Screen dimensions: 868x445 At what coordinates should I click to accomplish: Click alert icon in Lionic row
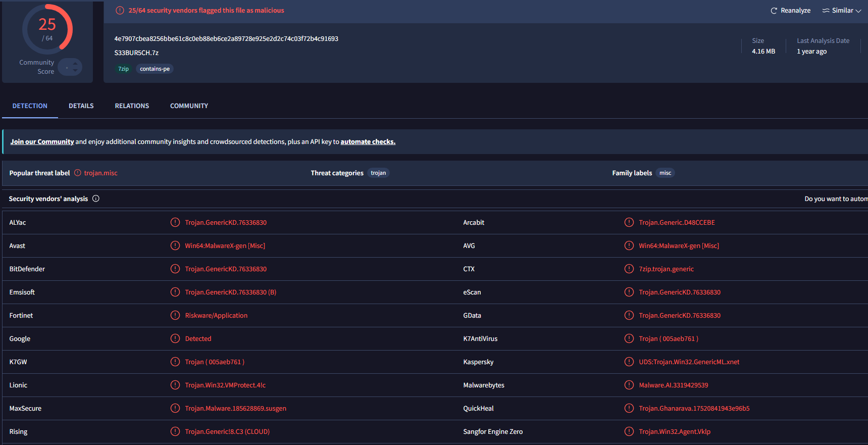click(175, 385)
